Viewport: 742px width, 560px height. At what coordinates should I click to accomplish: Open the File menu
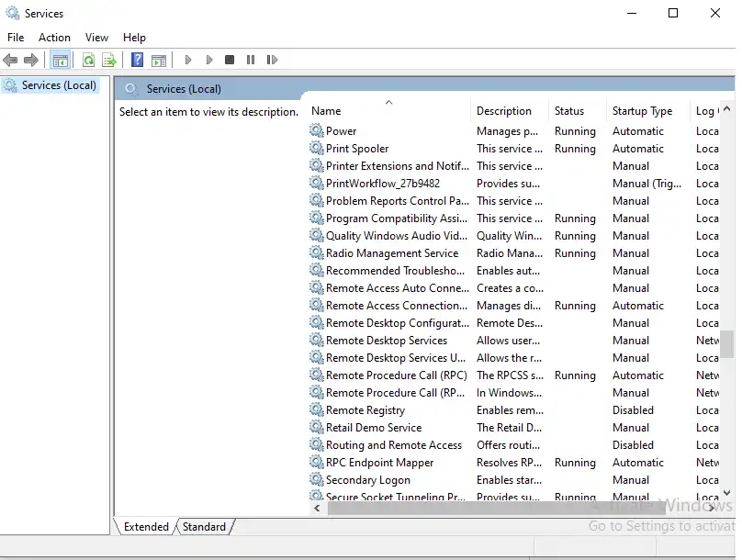16,38
